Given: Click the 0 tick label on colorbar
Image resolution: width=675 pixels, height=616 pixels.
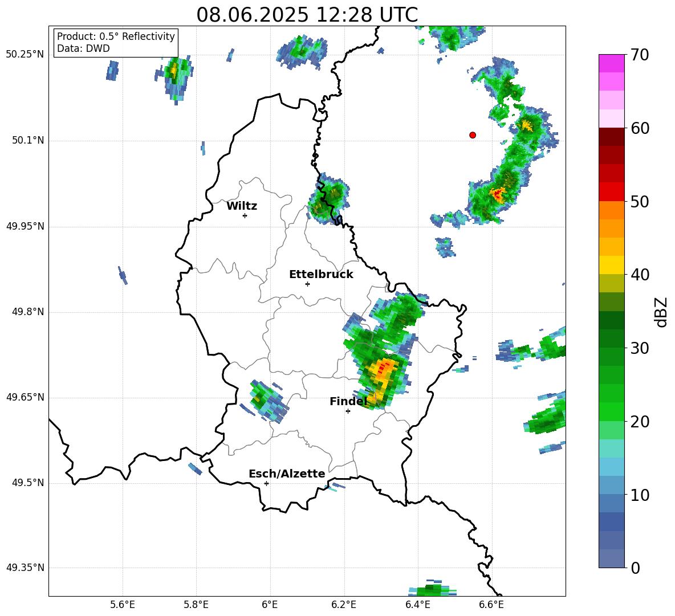Looking at the screenshot, I should [x=635, y=568].
